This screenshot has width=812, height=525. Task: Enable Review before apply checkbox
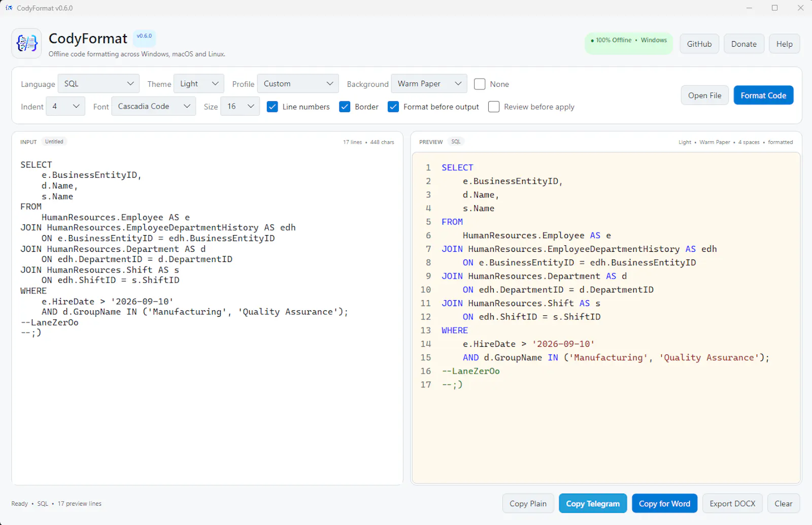(x=494, y=107)
